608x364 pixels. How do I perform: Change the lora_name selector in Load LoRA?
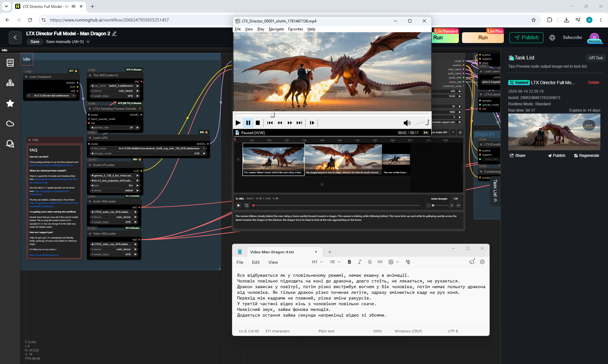point(148,148)
